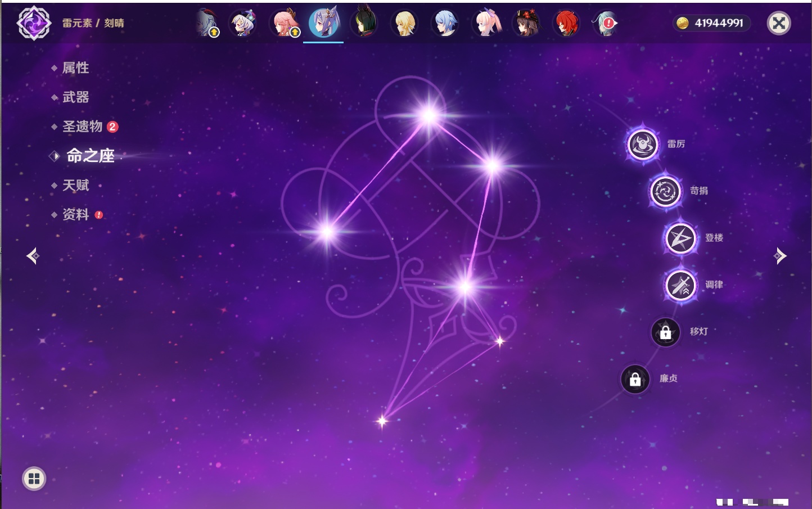Click the 41944991 Mora balance

point(719,23)
